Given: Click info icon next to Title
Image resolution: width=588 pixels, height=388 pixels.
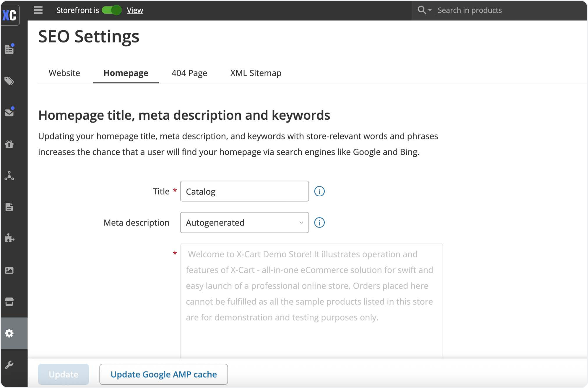Looking at the screenshot, I should coord(319,191).
